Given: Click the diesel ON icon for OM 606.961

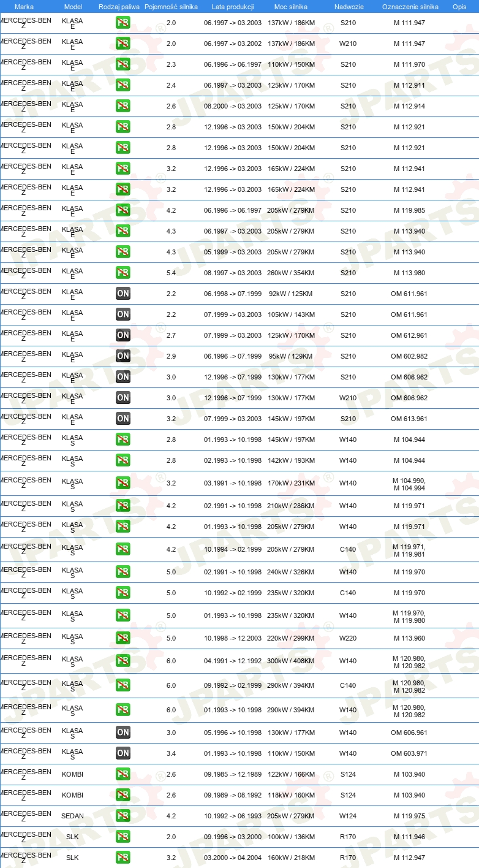Looking at the screenshot, I should [x=123, y=733].
